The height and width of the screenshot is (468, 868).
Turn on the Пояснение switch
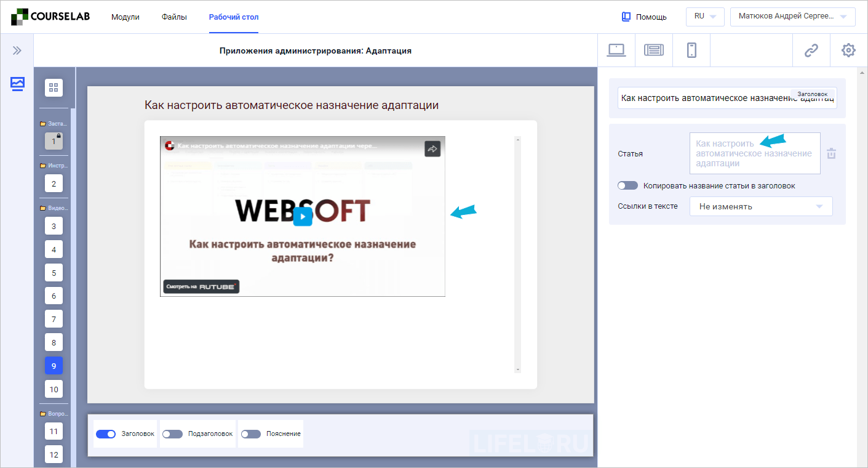tap(250, 434)
